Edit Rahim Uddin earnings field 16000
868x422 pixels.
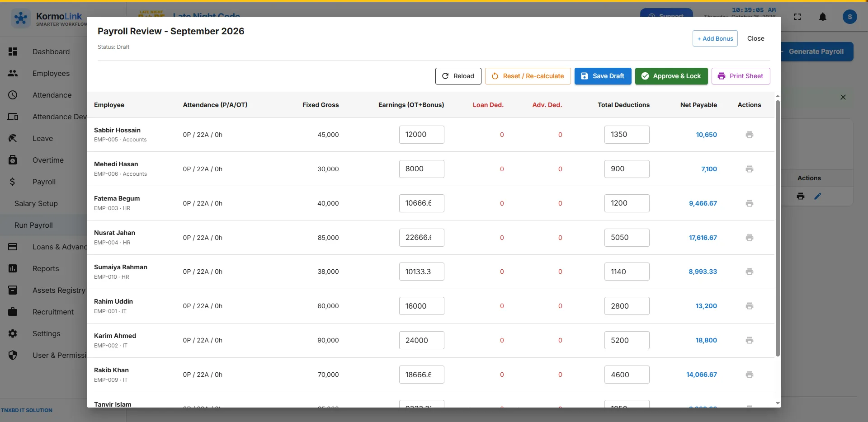[421, 306]
